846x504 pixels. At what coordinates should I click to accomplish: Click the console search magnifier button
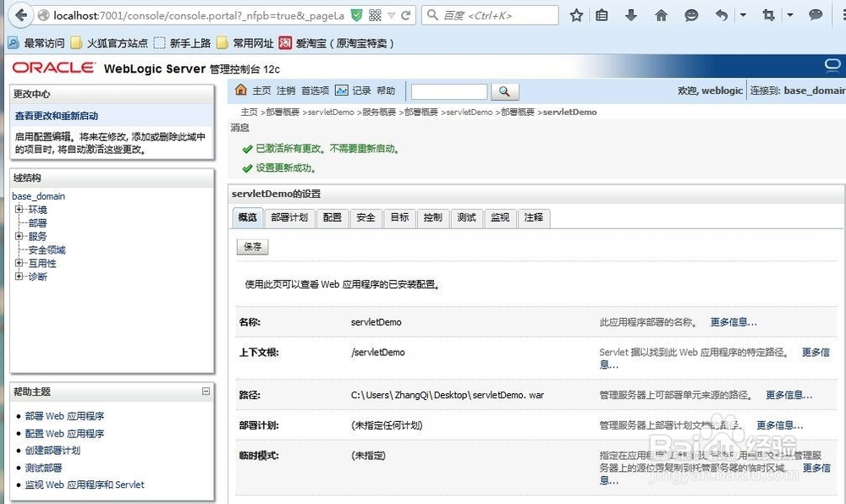pos(504,91)
